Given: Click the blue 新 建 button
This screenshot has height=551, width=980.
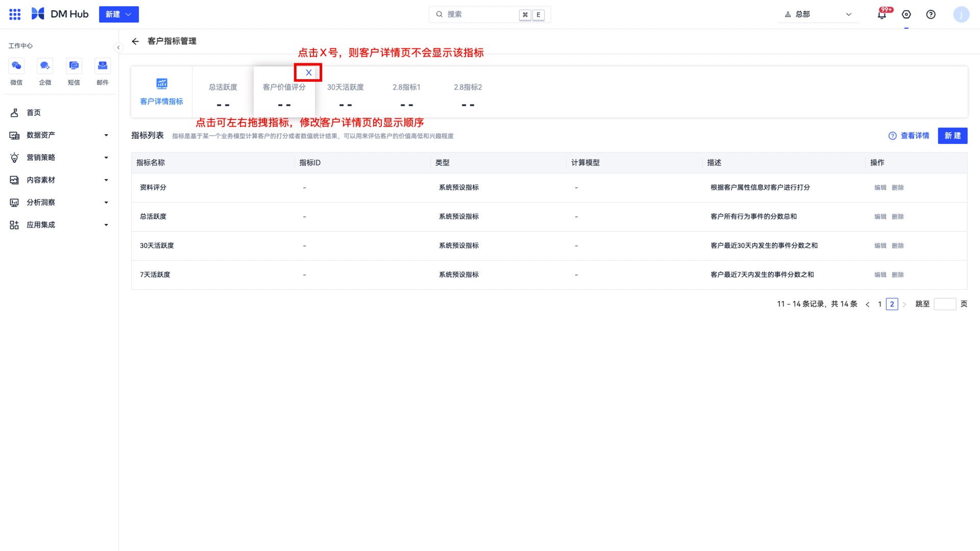Looking at the screenshot, I should [952, 136].
